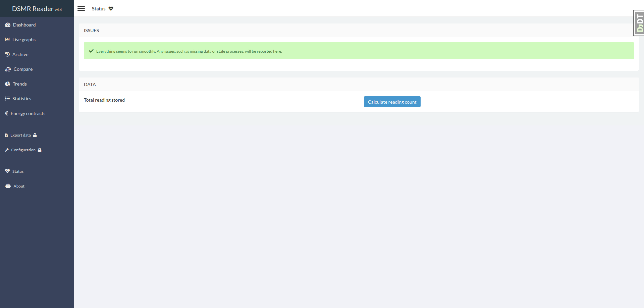This screenshot has width=644, height=308.
Task: Open the Django Debug Toolbar handle
Action: pos(639,23)
